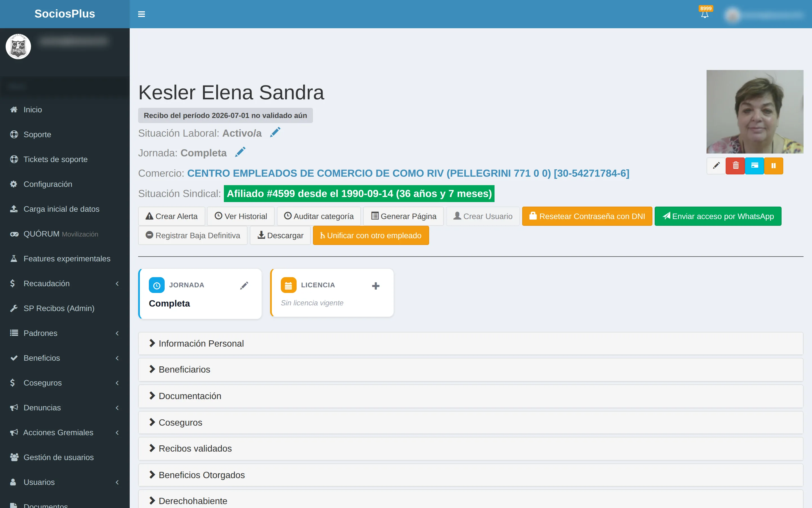Expand the Denuncias sidebar submenu
Viewport: 812px width, 508px height.
click(x=65, y=408)
